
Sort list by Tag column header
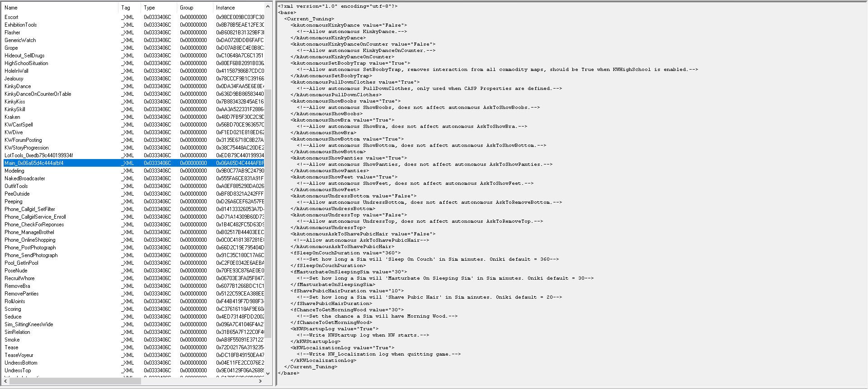coord(130,8)
